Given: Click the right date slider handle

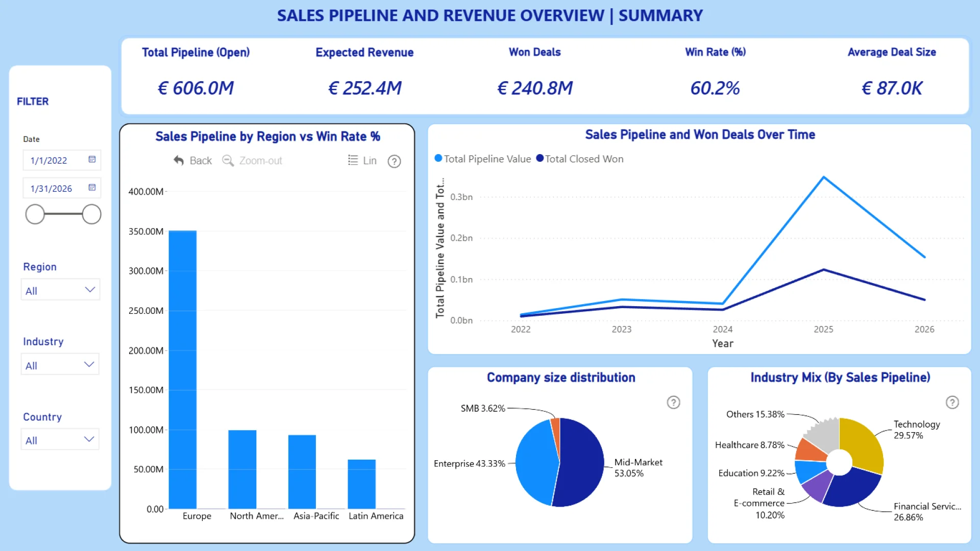Looking at the screenshot, I should [92, 214].
